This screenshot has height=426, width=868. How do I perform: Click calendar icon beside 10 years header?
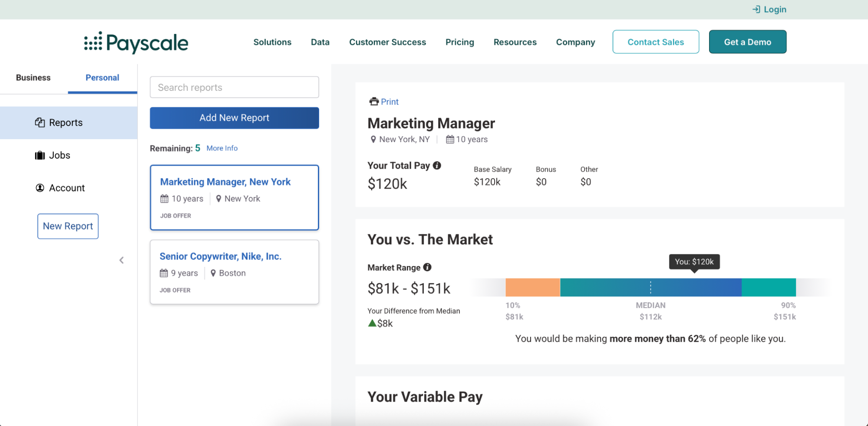point(450,140)
